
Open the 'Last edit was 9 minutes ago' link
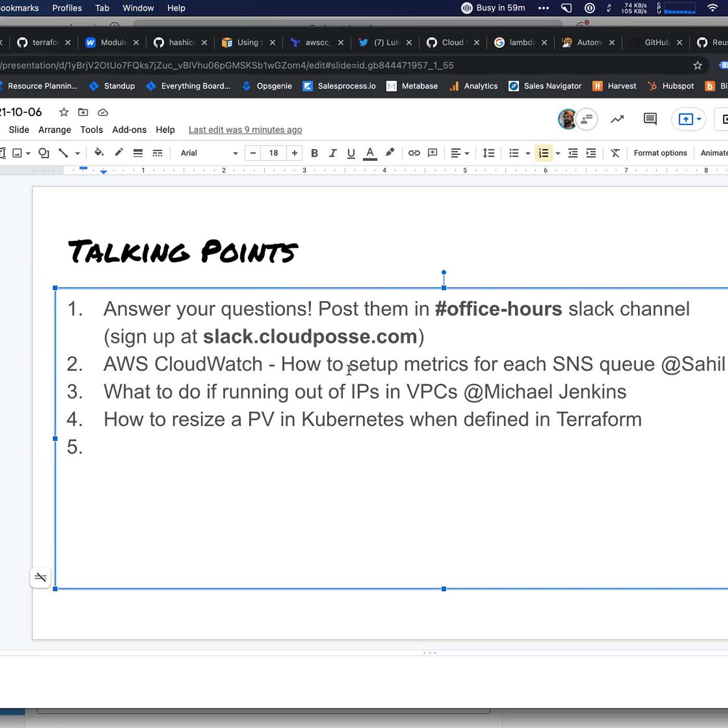click(245, 130)
